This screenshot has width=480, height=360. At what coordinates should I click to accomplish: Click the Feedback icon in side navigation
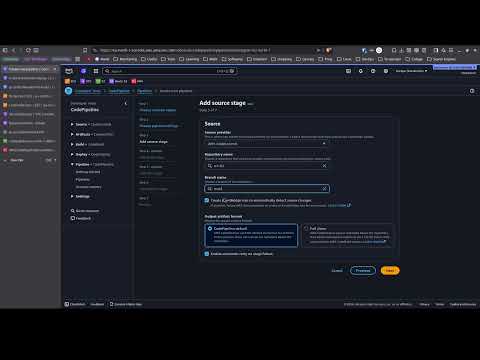[73, 218]
